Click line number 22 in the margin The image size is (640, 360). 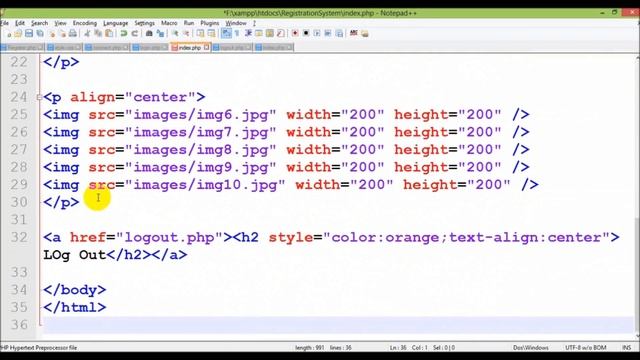[19, 62]
